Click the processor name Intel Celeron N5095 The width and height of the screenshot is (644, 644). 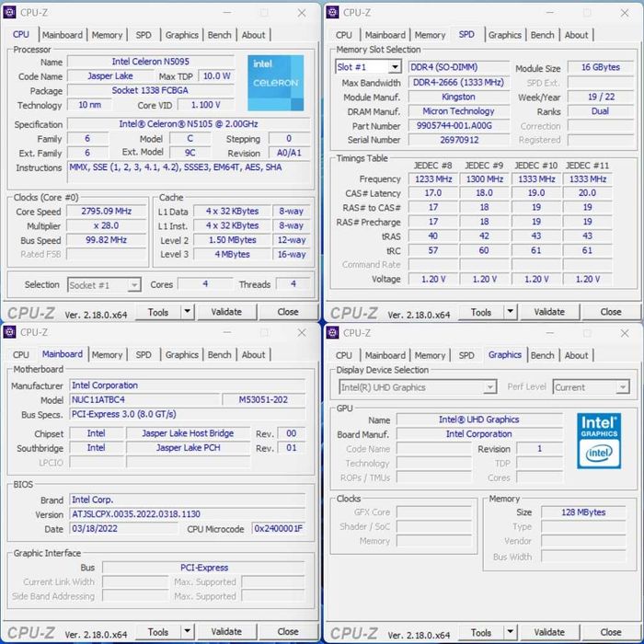(x=151, y=62)
